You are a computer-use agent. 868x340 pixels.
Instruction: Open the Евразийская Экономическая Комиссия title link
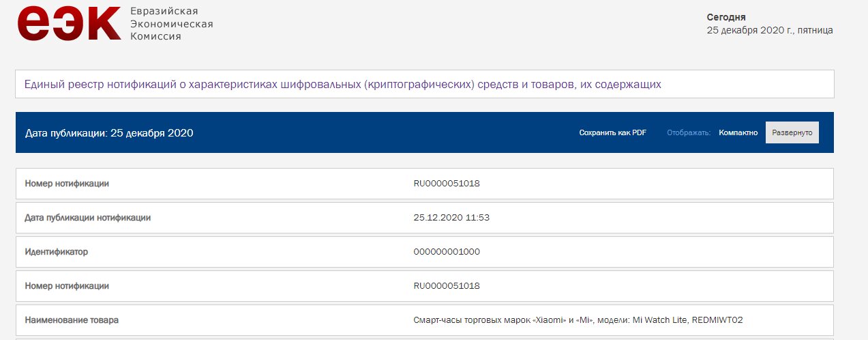point(171,24)
